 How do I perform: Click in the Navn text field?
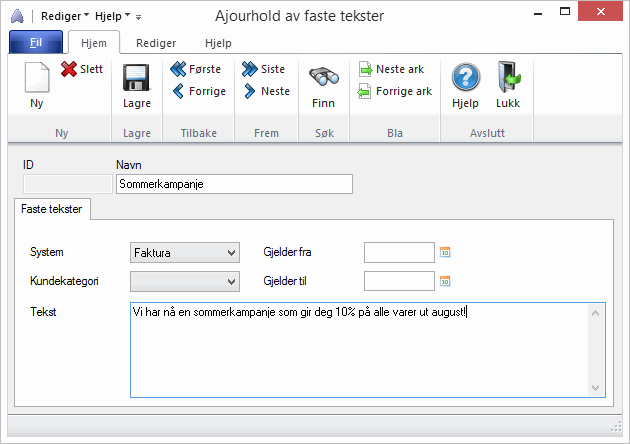[x=234, y=184]
